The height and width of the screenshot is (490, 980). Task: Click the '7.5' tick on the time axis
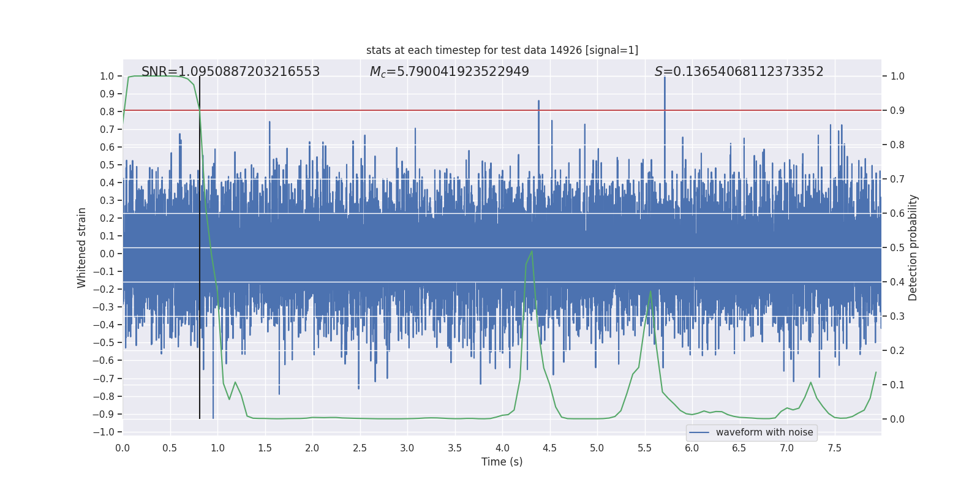point(834,448)
